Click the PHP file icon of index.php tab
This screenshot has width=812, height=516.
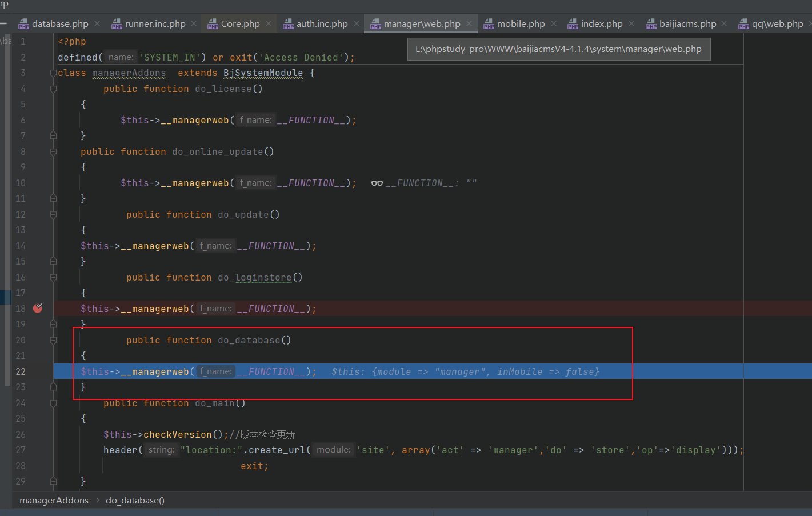click(x=573, y=24)
